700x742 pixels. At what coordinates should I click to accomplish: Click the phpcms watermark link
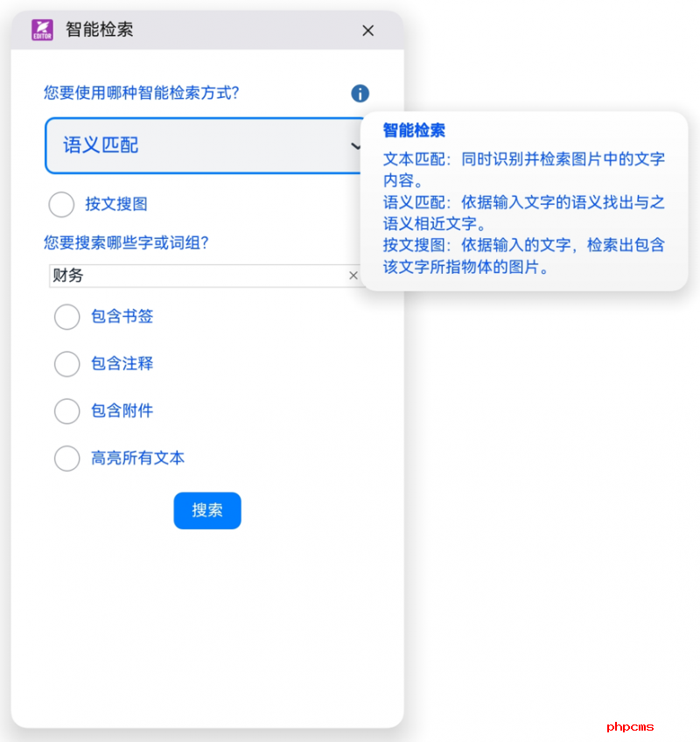click(x=629, y=726)
